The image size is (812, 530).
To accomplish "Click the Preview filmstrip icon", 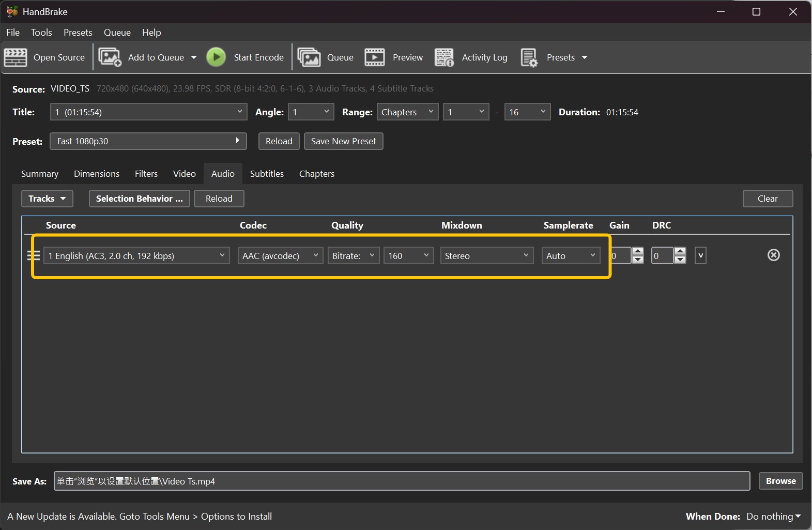I will (x=375, y=57).
